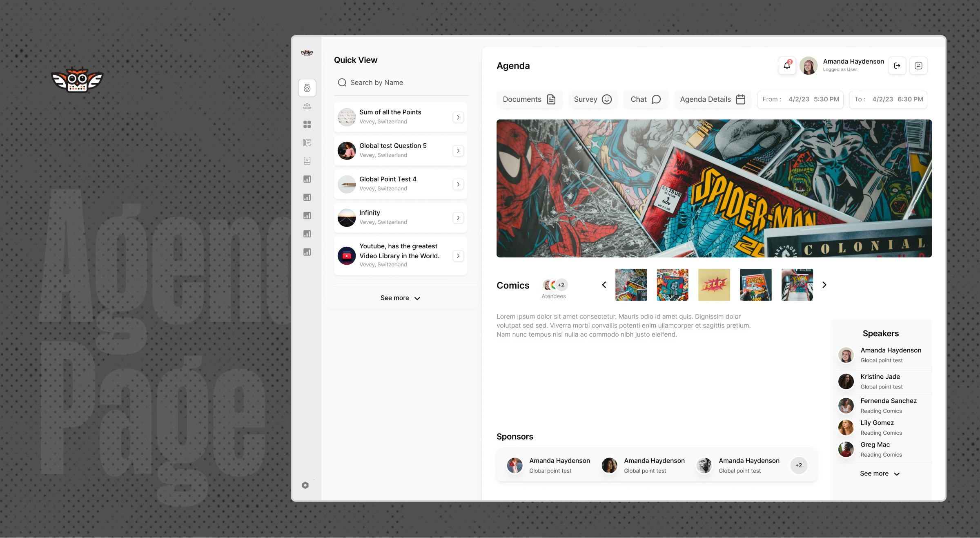Click the attendees avatar stack next to Comics
The height and width of the screenshot is (538, 980).
(555, 285)
